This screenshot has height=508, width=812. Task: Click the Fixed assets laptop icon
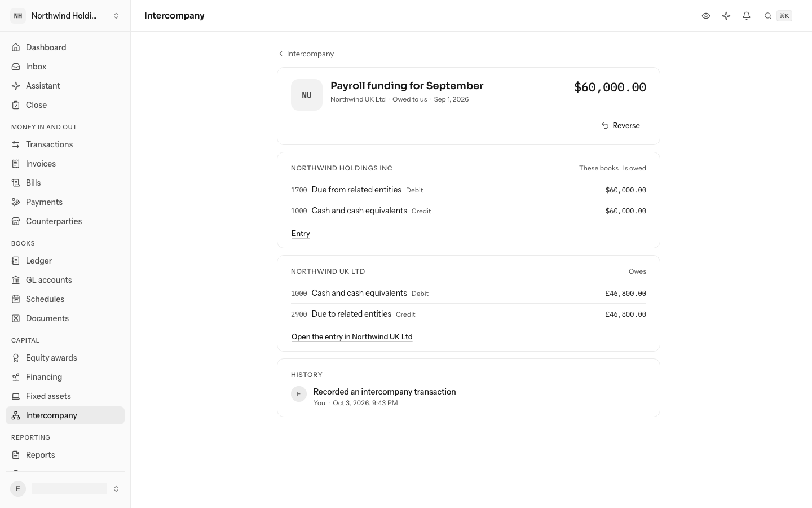point(16,396)
